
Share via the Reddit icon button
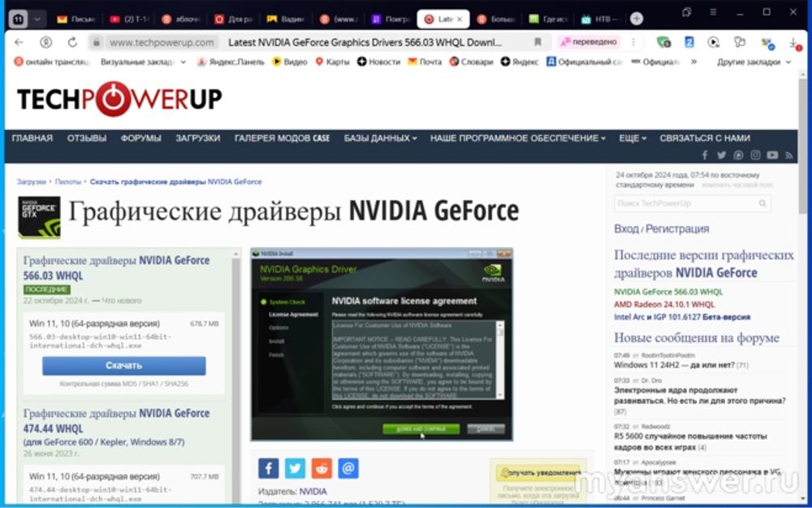coord(322,468)
